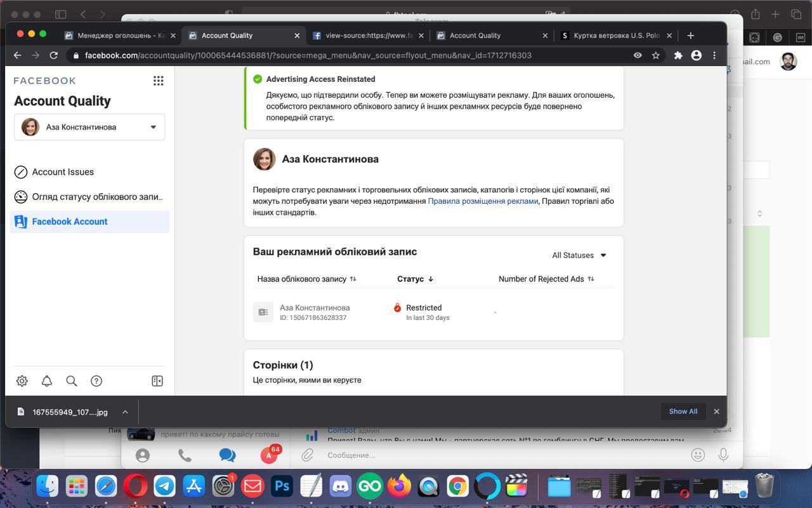
Task: Click the red Restricted status icon
Action: click(x=398, y=307)
